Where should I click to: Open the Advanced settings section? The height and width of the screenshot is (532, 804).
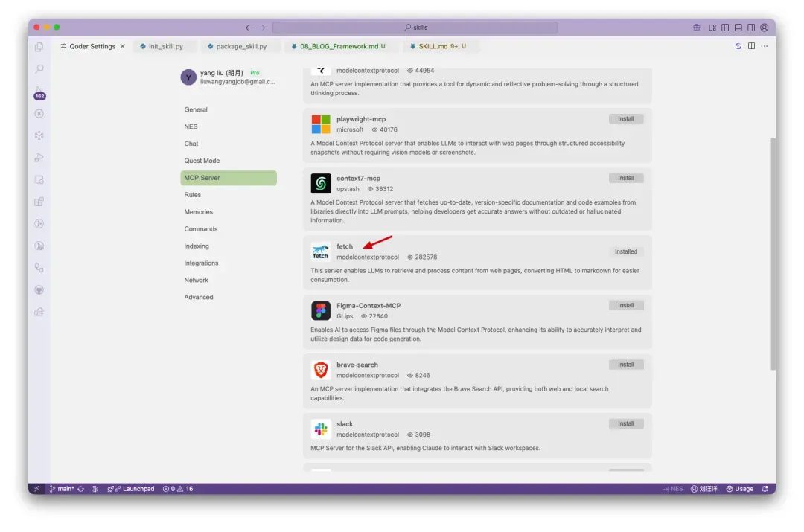pyautogui.click(x=229, y=298)
